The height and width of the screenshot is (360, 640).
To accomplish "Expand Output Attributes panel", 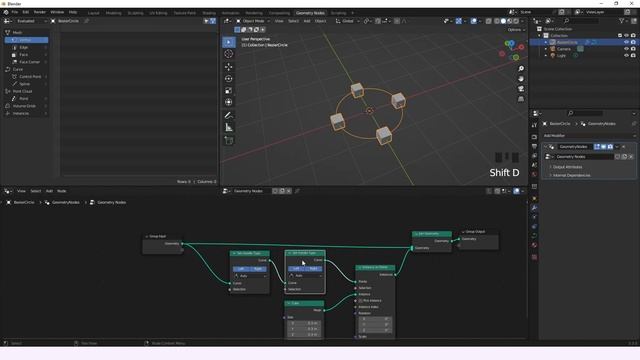I will click(x=567, y=167).
